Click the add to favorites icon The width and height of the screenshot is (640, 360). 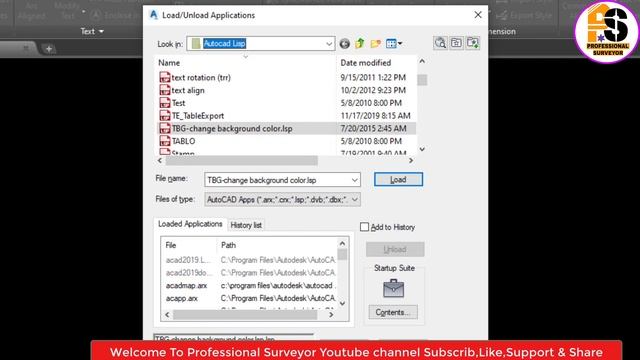click(x=473, y=43)
